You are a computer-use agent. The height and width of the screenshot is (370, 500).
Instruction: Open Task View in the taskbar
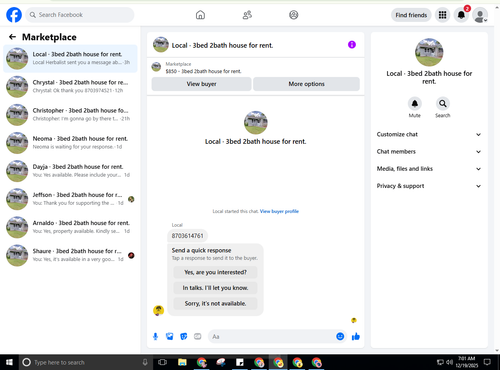[x=162, y=362]
